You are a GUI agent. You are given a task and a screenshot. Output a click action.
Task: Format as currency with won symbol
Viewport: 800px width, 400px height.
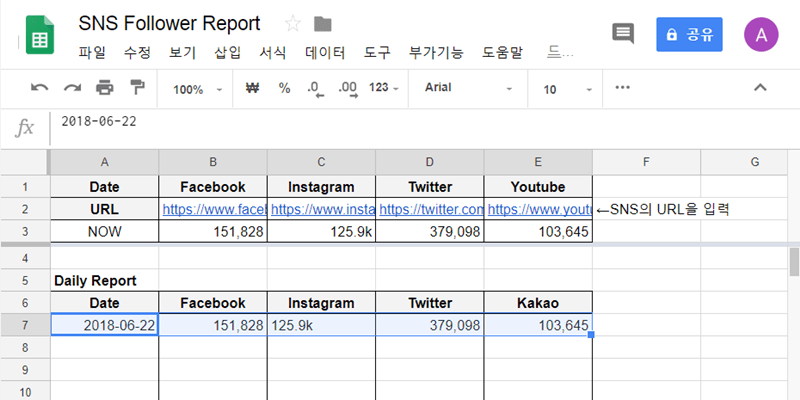point(252,89)
